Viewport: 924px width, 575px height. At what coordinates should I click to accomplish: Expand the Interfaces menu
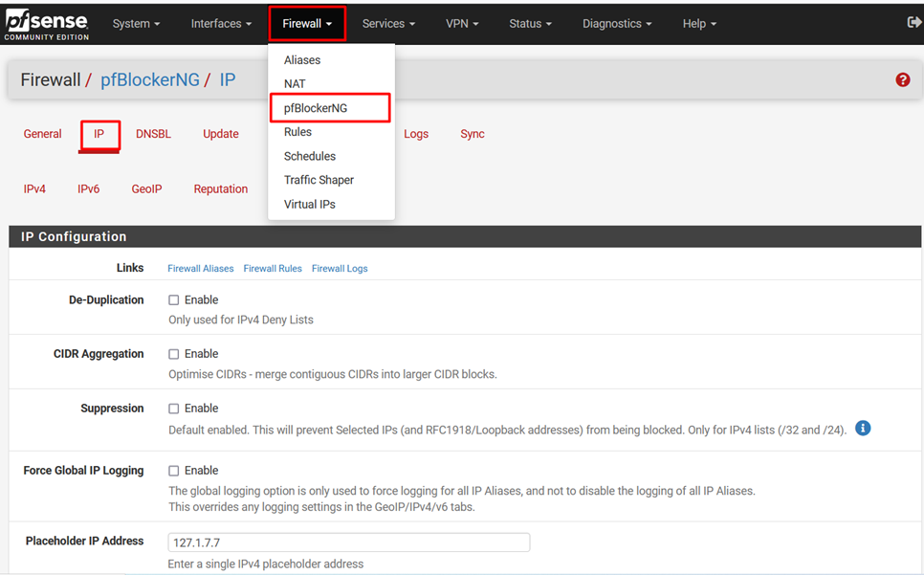pyautogui.click(x=221, y=24)
